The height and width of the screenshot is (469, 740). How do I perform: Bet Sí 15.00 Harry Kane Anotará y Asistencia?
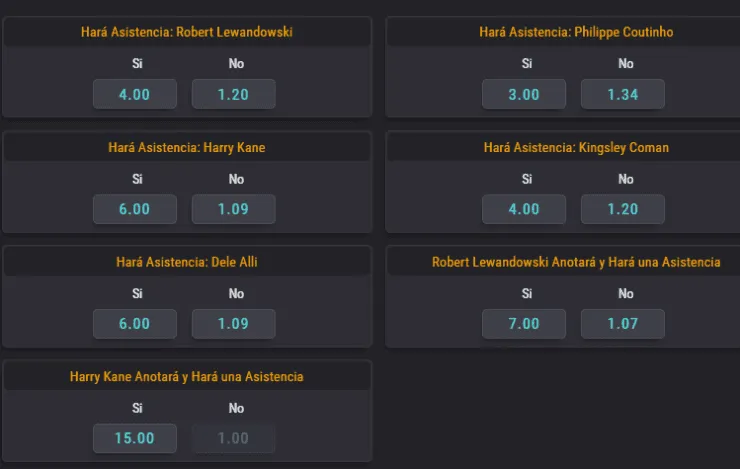tap(134, 438)
